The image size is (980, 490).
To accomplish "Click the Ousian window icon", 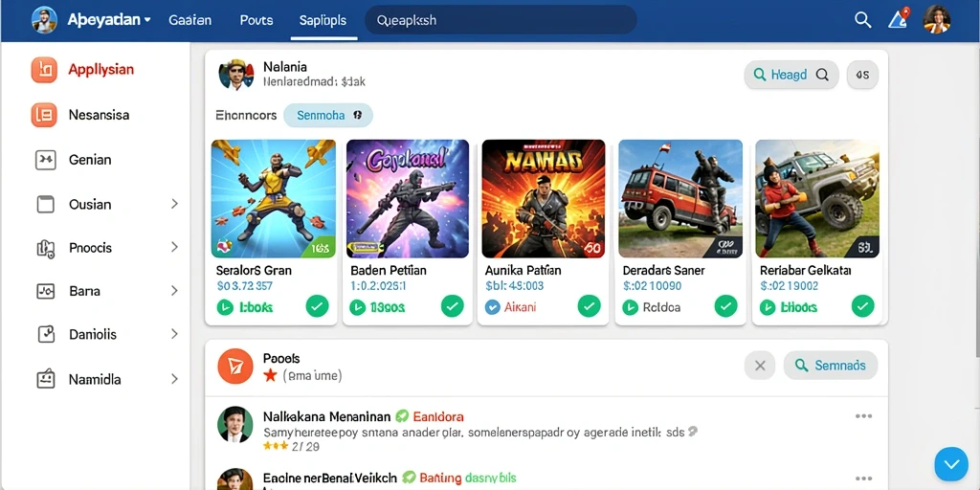I will click(46, 205).
